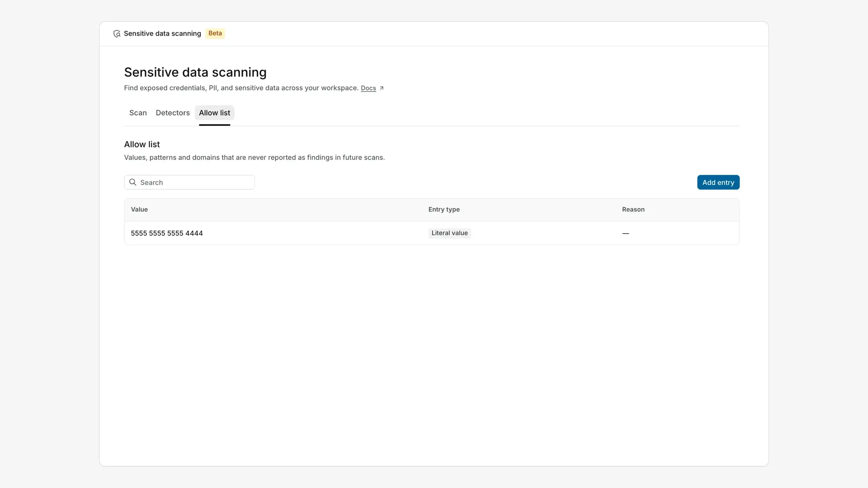Click the Reason column header
This screenshot has height=488, width=868.
point(633,209)
